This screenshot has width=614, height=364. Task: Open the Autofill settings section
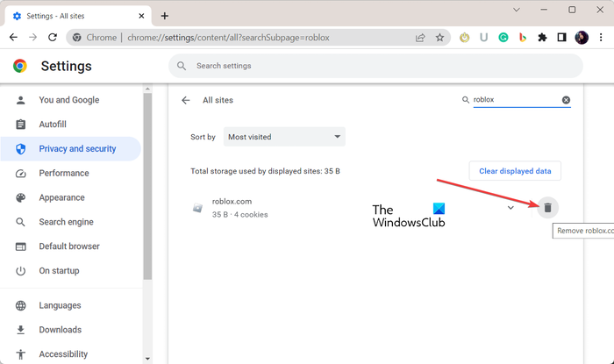53,124
